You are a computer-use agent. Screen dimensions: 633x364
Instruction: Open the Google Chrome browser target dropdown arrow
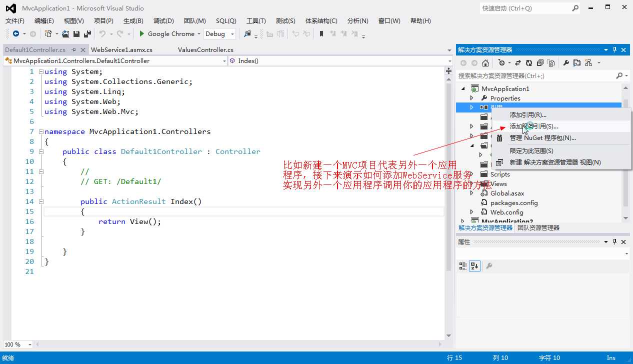click(198, 34)
